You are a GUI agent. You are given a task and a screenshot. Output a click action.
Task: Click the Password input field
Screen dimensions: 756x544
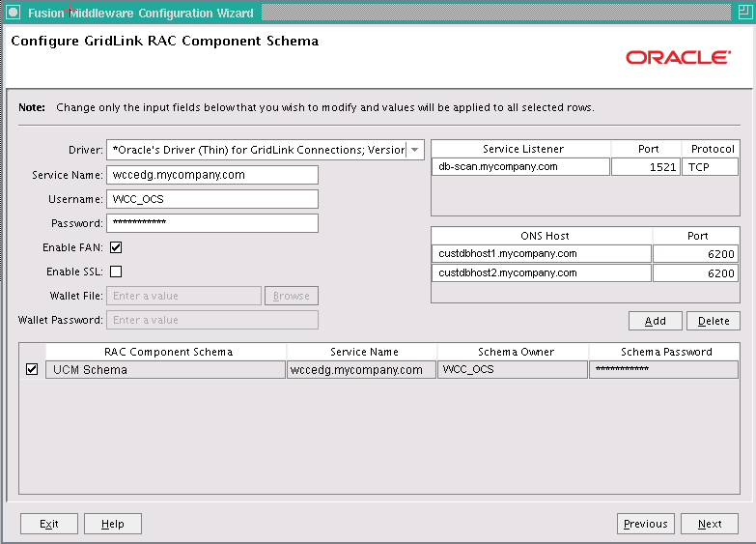pyautogui.click(x=212, y=223)
